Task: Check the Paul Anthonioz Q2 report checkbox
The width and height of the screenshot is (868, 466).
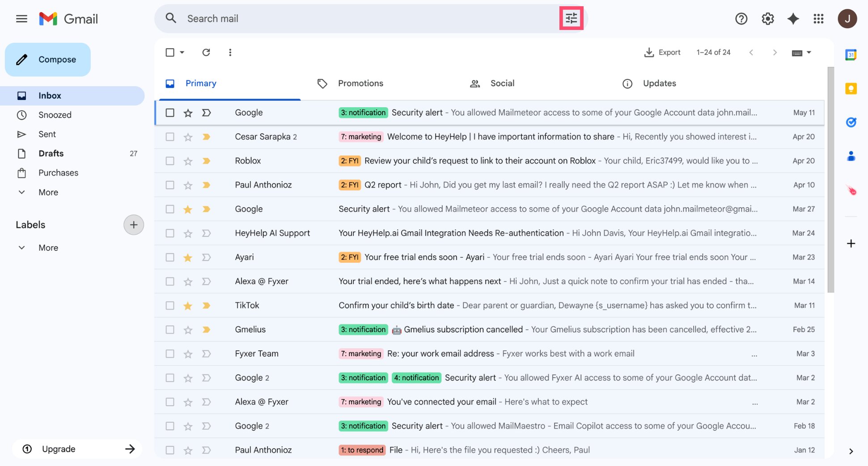Action: coord(170,185)
